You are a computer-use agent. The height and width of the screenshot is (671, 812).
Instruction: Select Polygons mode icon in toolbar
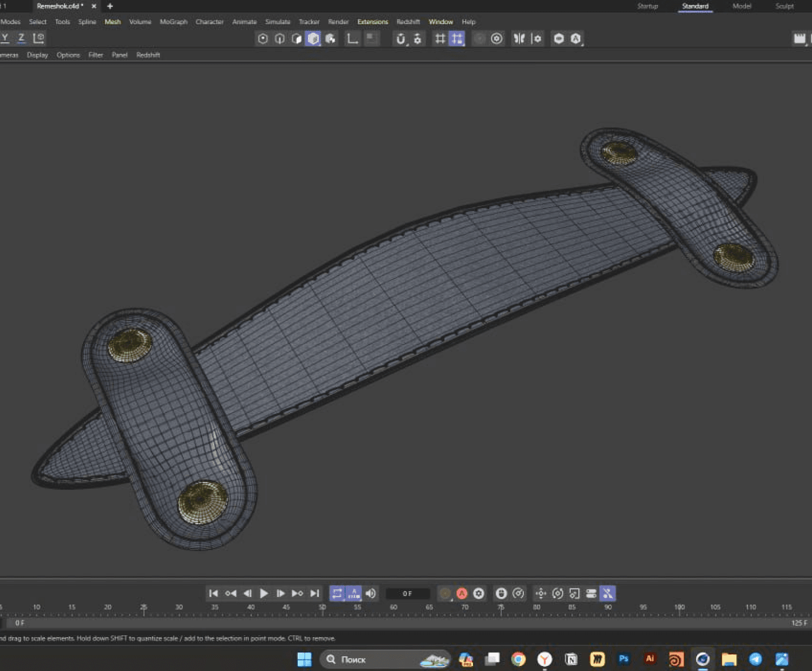click(297, 39)
